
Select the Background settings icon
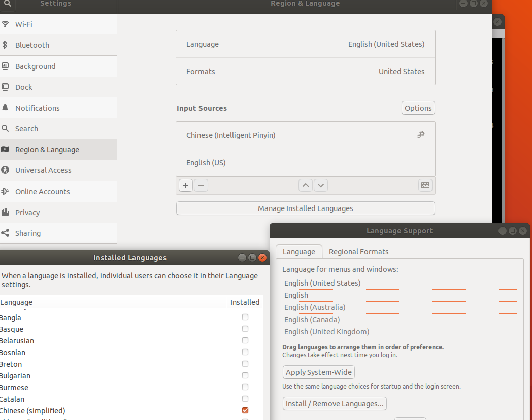[6, 66]
